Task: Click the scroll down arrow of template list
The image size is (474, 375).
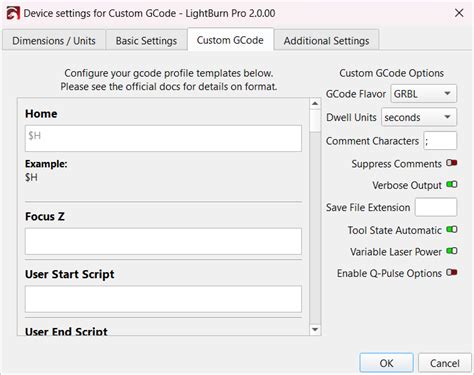Action: [315, 330]
